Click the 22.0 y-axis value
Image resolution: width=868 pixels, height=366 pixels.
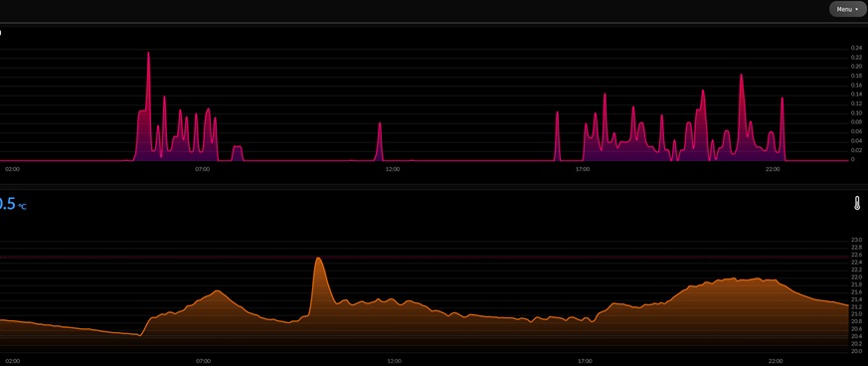(x=856, y=276)
